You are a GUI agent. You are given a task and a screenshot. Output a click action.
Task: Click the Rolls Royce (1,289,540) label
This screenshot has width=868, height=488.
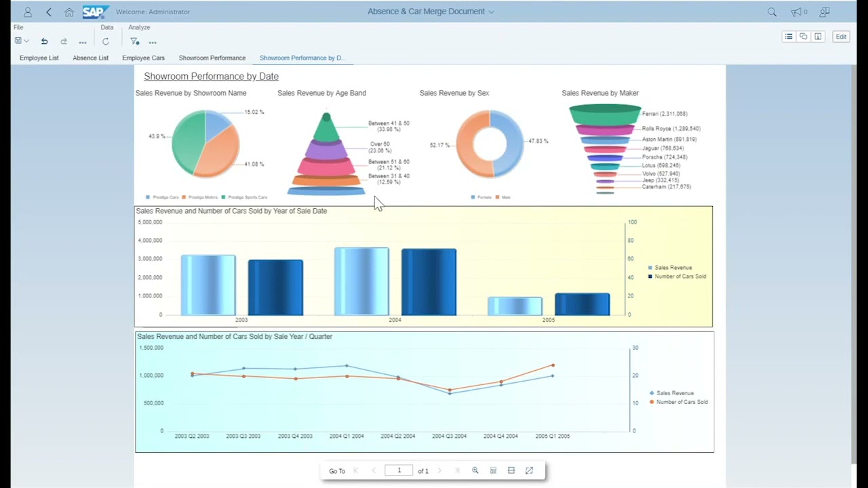(671, 128)
